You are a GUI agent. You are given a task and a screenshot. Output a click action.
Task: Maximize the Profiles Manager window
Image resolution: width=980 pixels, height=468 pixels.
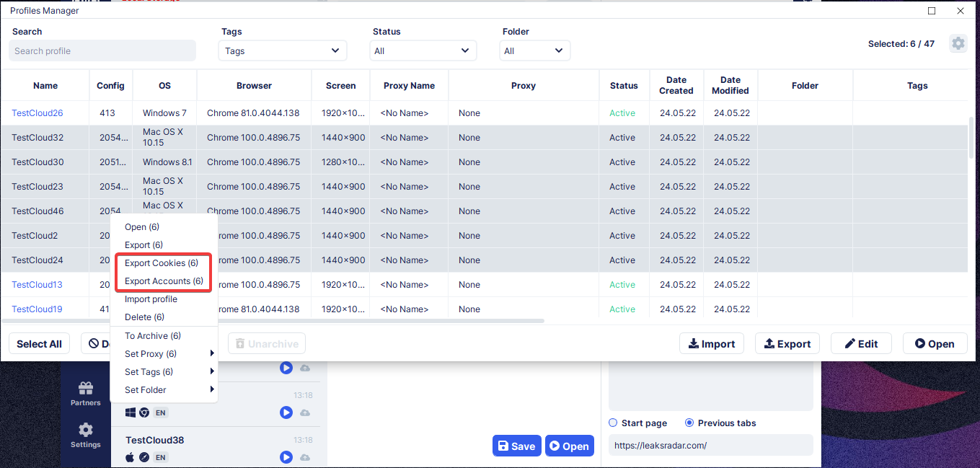932,11
